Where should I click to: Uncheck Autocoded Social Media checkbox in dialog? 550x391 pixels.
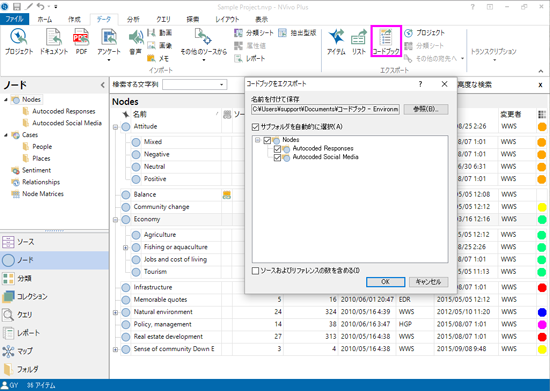pos(277,158)
